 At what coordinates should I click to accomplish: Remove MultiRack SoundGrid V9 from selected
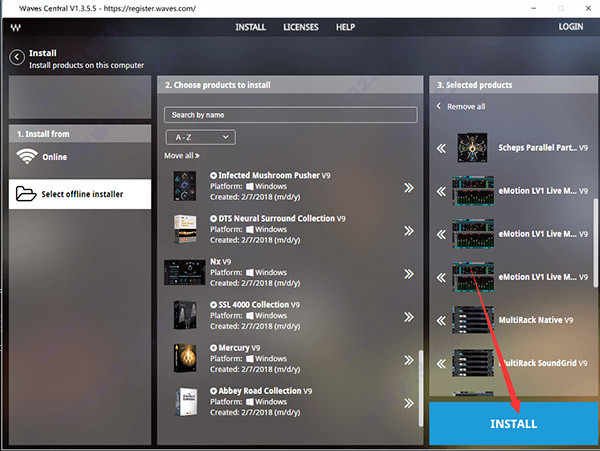(441, 363)
